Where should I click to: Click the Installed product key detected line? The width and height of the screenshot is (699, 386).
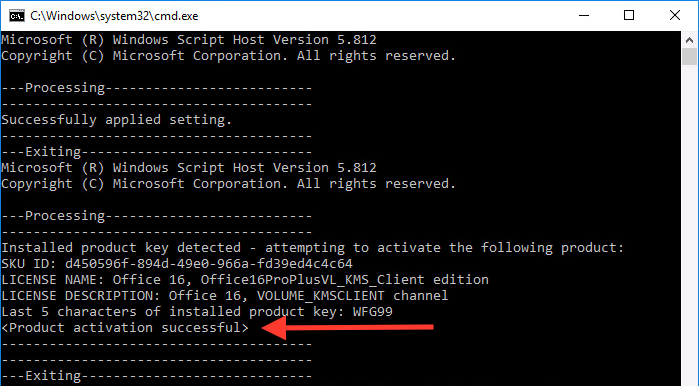click(312, 247)
